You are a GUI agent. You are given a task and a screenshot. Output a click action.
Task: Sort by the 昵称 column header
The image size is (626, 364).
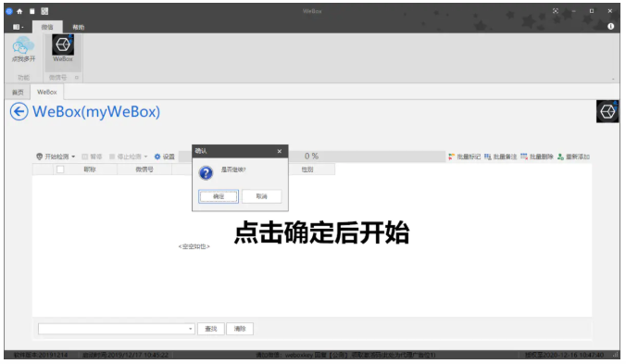(90, 169)
